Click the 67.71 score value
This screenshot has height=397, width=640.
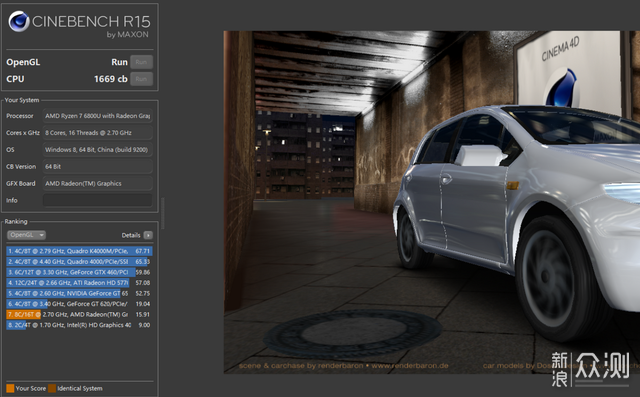pyautogui.click(x=143, y=251)
